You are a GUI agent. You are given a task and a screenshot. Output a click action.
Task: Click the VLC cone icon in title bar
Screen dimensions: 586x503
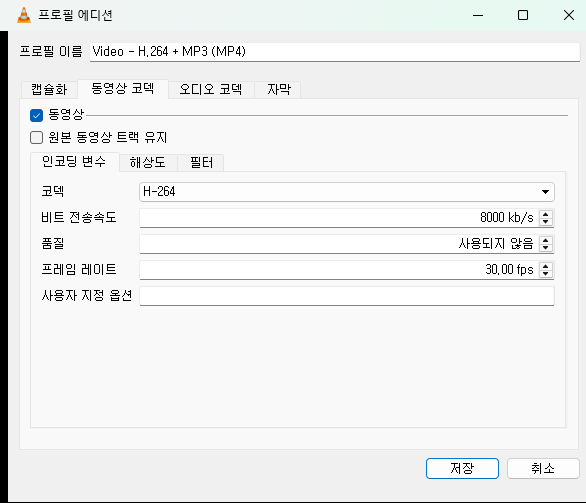(24, 15)
